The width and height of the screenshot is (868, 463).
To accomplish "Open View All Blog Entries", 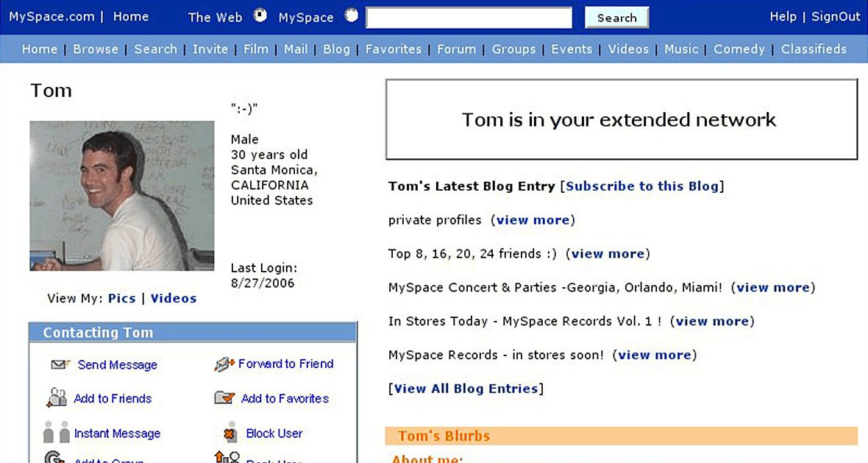I will (466, 388).
